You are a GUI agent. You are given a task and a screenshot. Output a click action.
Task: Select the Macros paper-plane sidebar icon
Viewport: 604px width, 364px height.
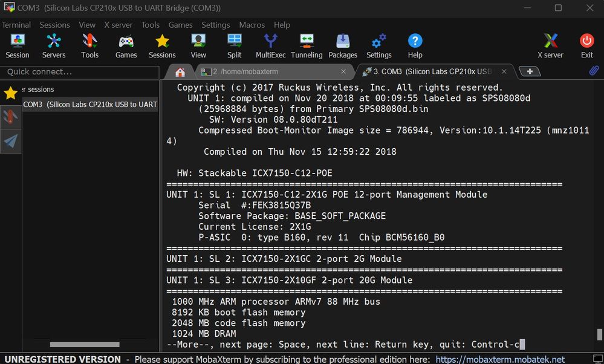tap(11, 141)
